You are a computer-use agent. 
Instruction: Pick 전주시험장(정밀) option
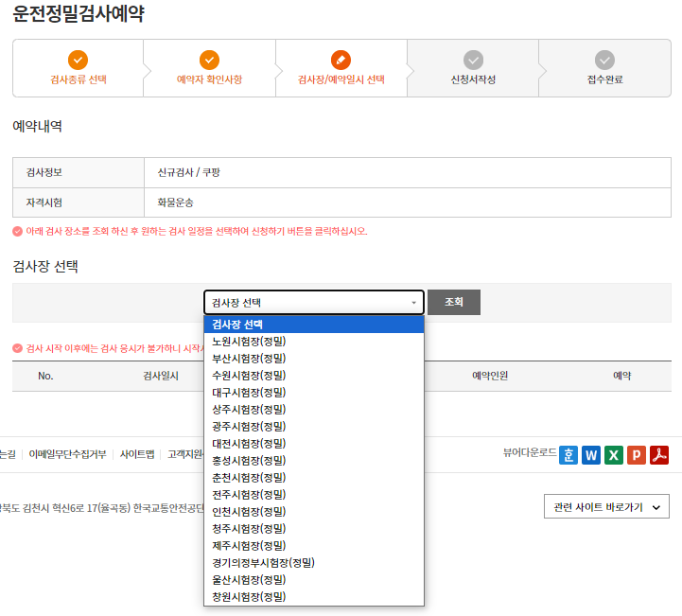(314, 495)
